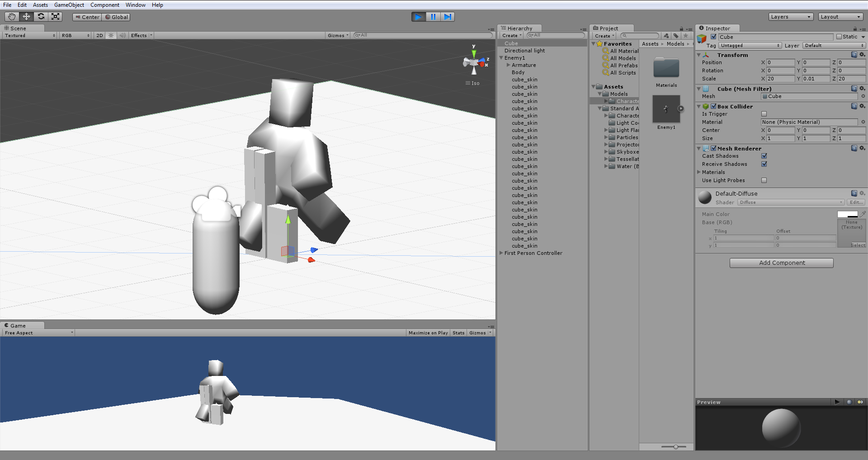
Task: Click the color eyedropper icon
Action: [863, 214]
